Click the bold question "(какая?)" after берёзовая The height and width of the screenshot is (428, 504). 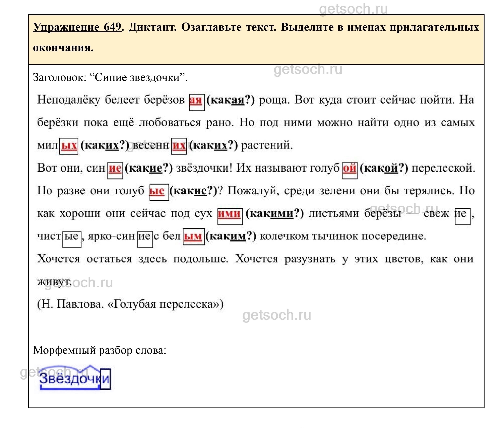point(230,100)
